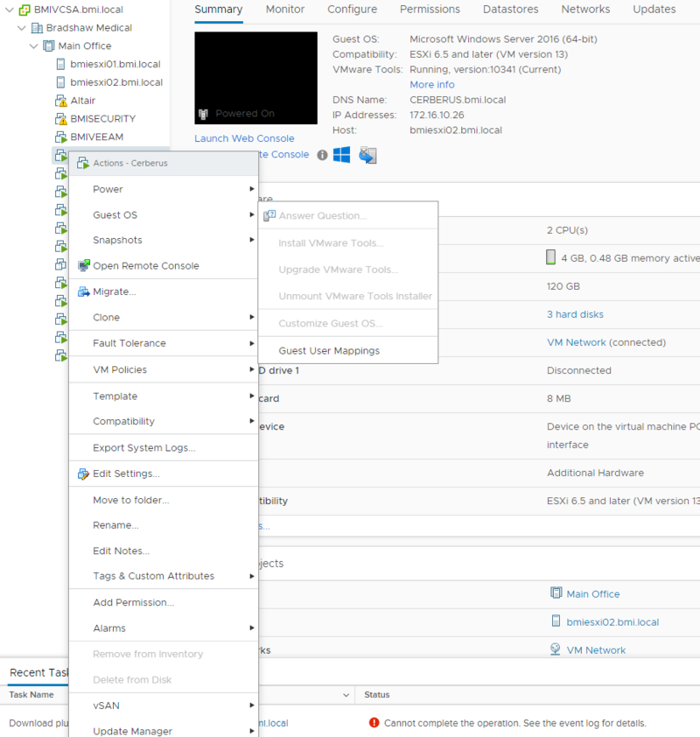Open Launch Web Console link
The width and height of the screenshot is (700, 737).
[x=244, y=138]
